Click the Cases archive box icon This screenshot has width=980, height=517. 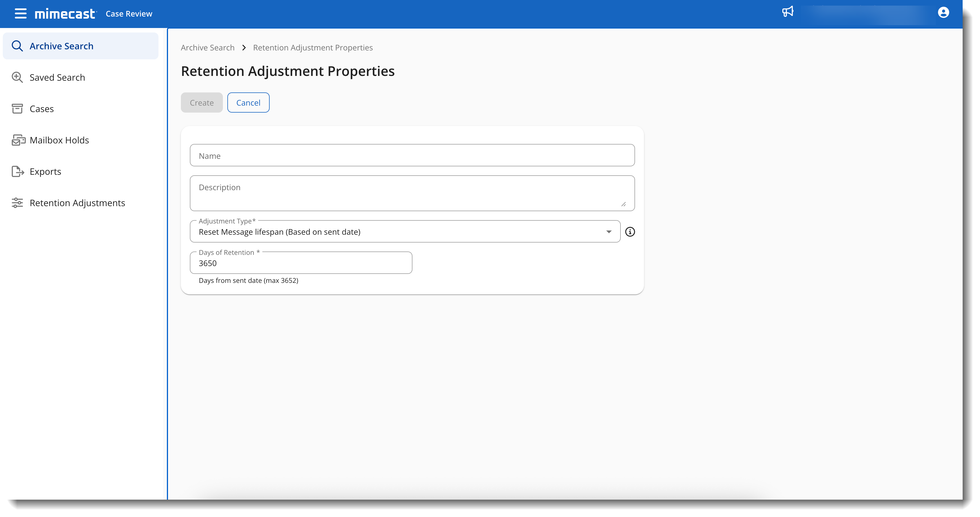click(17, 109)
